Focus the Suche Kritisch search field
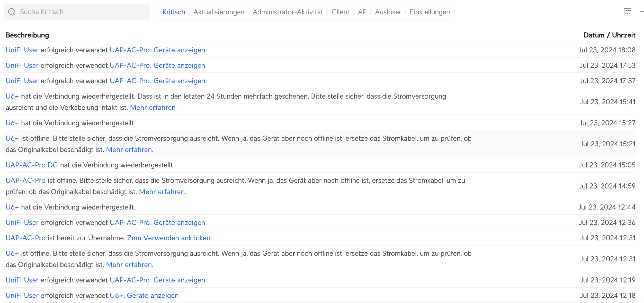This screenshot has height=303, width=644. coord(82,12)
